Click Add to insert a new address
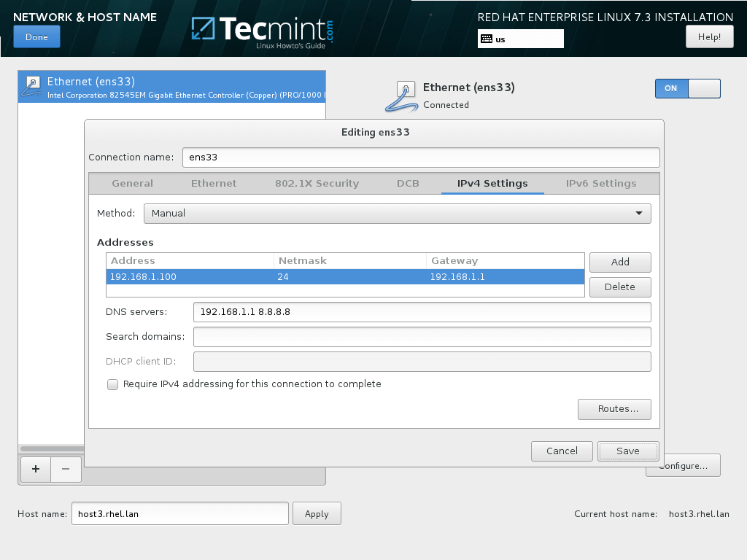The width and height of the screenshot is (747, 560). pos(619,262)
